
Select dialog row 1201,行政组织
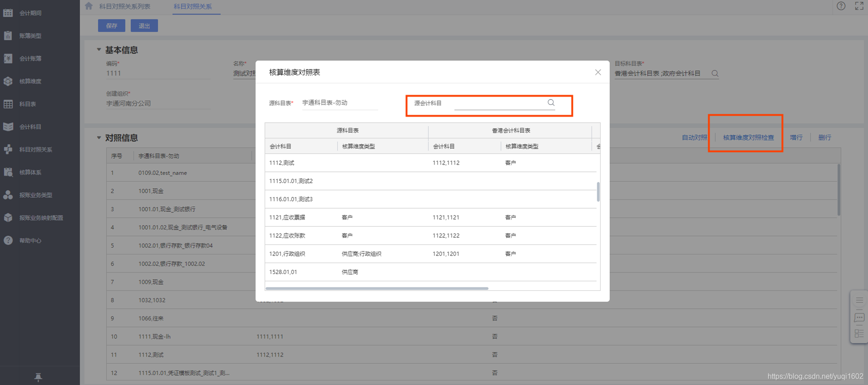click(x=430, y=254)
